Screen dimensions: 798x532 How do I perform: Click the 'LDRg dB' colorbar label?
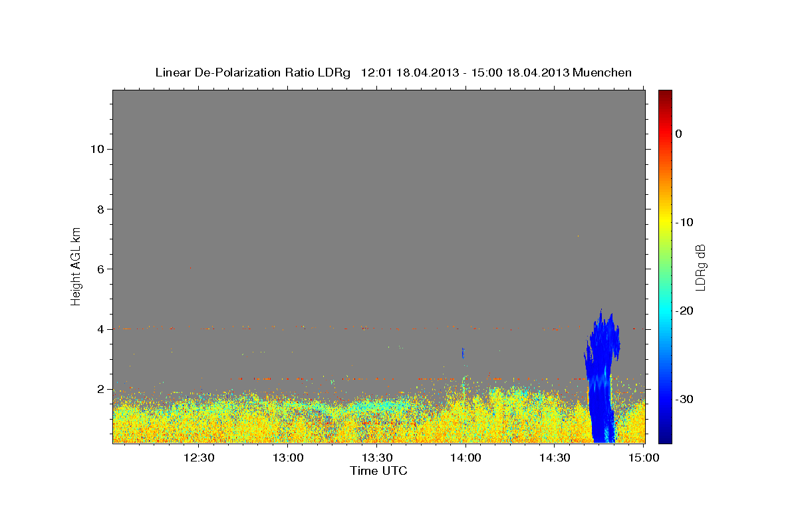point(701,267)
